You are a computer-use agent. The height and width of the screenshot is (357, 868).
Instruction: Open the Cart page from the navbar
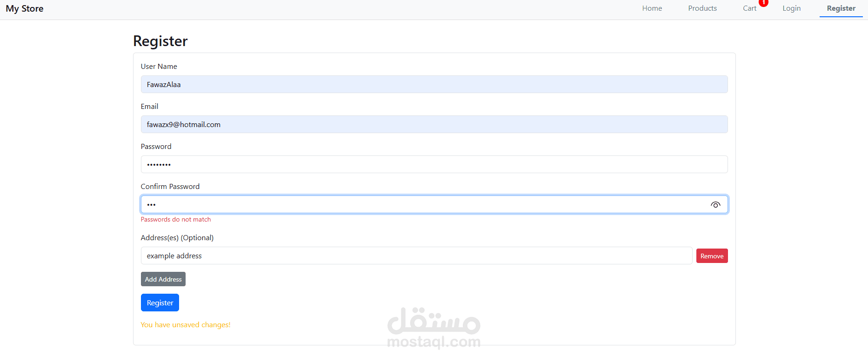tap(749, 8)
